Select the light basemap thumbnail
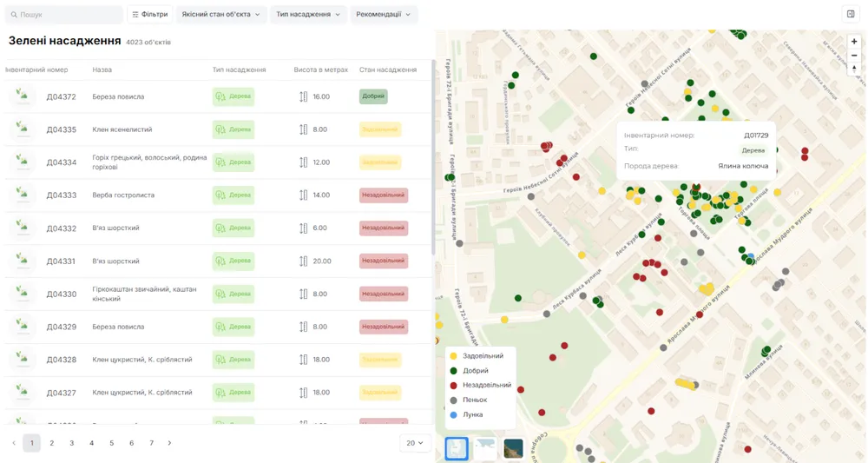Viewport: 868px width, 463px height. pos(485,448)
